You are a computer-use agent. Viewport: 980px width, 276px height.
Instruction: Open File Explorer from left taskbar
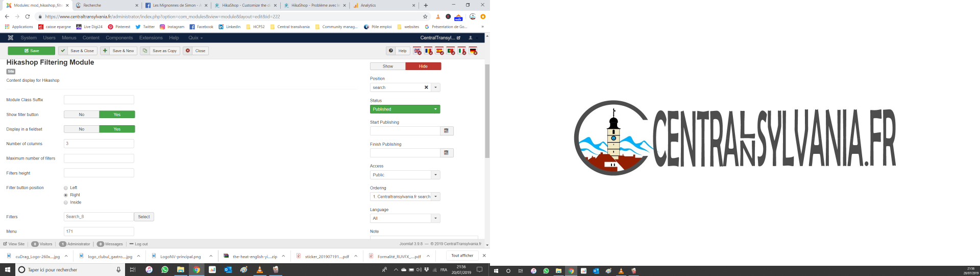pyautogui.click(x=181, y=269)
